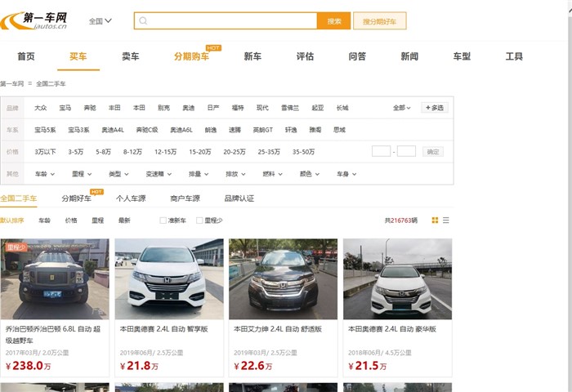This screenshot has height=392, width=572.
Task: Open the 卖车 nav item
Action: click(x=130, y=56)
